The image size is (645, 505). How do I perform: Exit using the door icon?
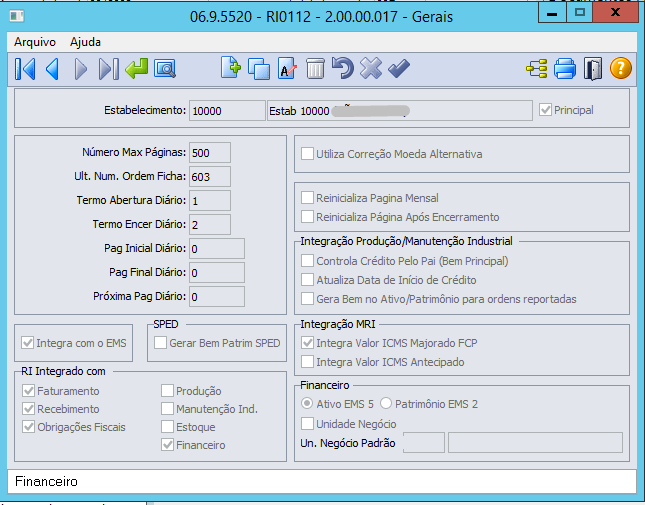coord(593,69)
